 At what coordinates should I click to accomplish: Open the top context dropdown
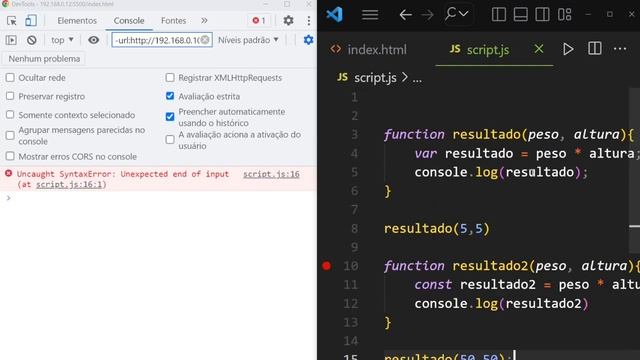[62, 40]
